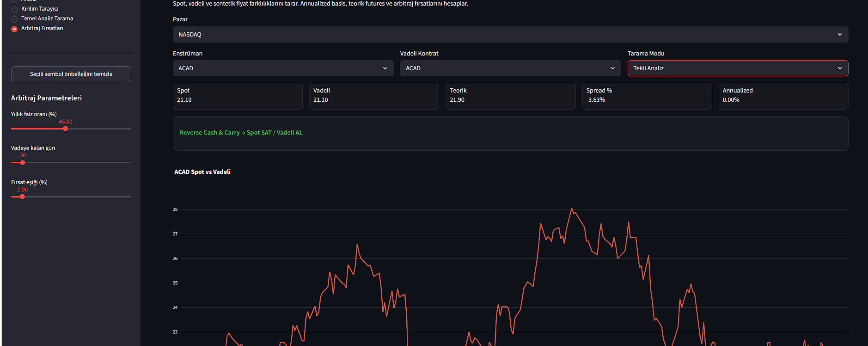This screenshot has width=868, height=346.
Task: Select the Temel Analiz Tarama radio option
Action: [x=14, y=19]
